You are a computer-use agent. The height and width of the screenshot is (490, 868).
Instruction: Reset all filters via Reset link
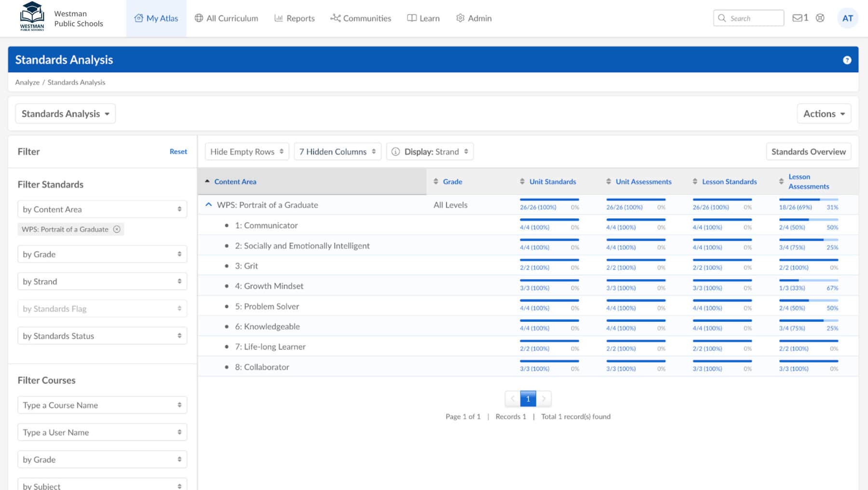pyautogui.click(x=178, y=152)
